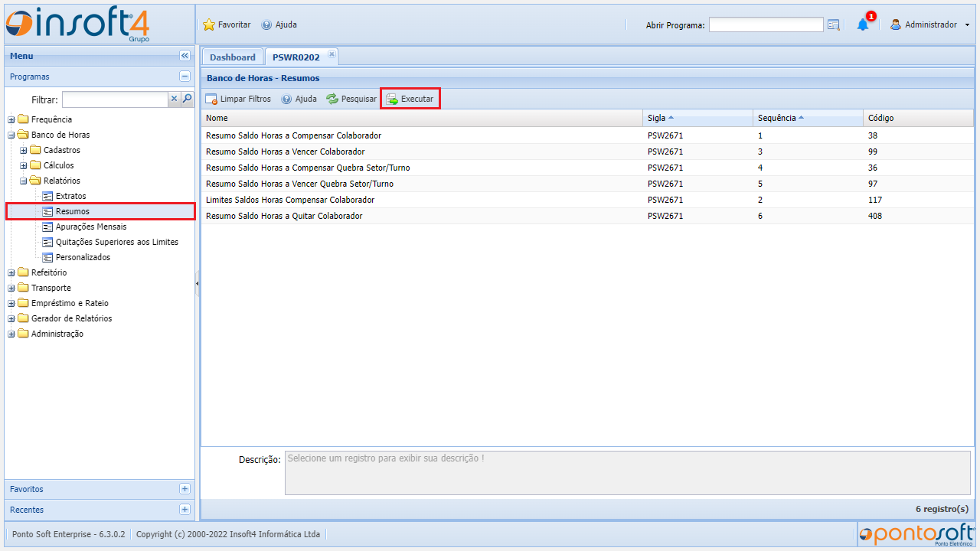Expand the Favoritos panel
The image size is (980, 551).
click(185, 489)
